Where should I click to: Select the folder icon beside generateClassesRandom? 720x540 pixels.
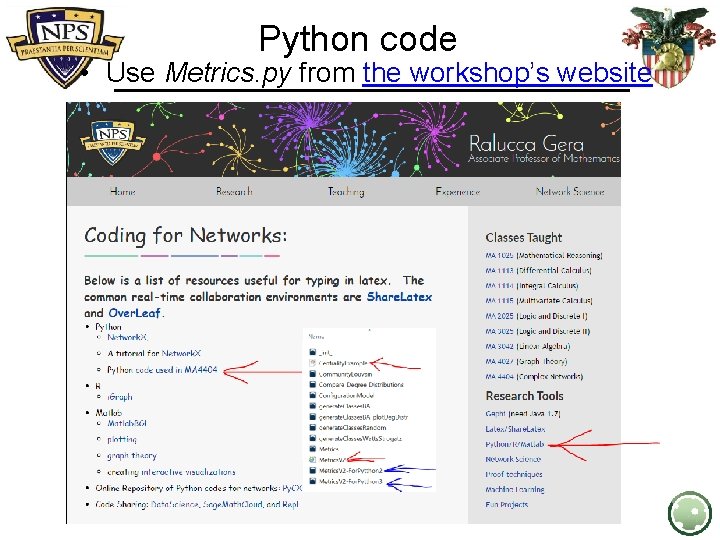click(313, 427)
